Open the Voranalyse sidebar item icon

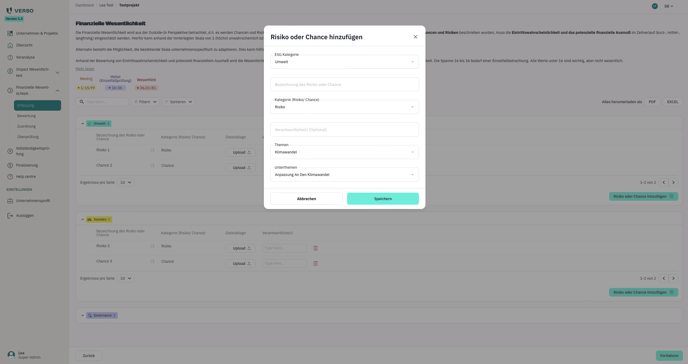pyautogui.click(x=10, y=57)
